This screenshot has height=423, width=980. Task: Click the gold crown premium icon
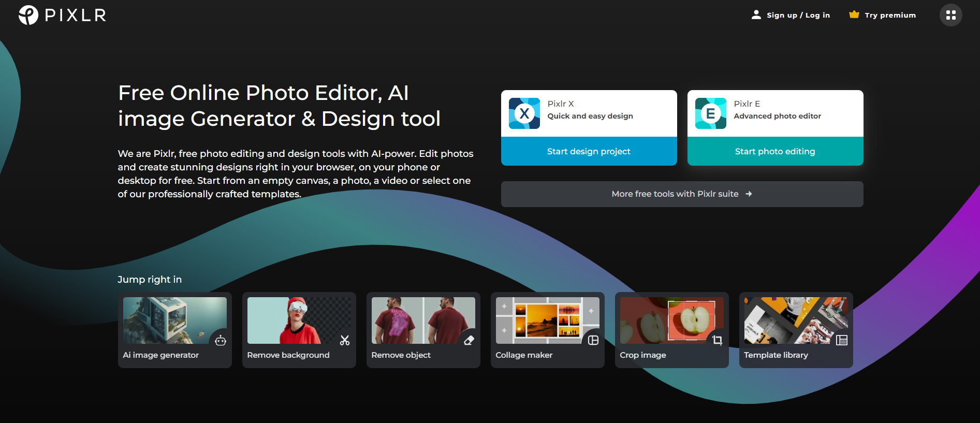click(x=854, y=14)
